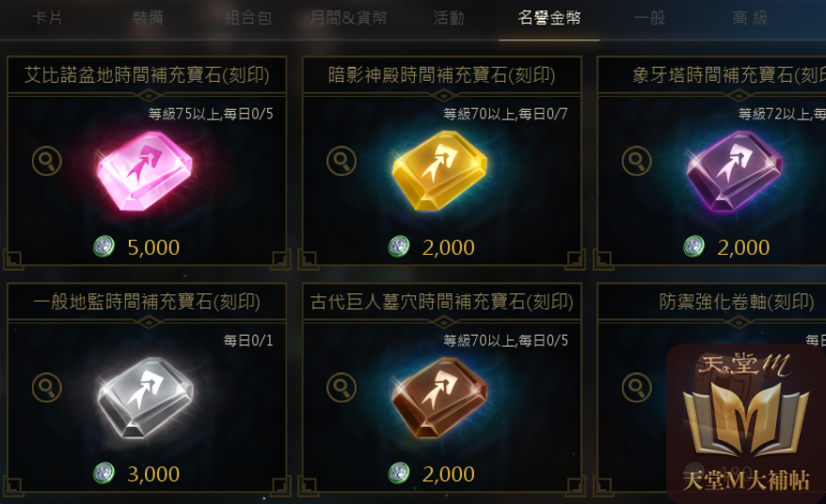
Task: Click magnifier icon for 暗影神殿 yellow gem
Action: (342, 161)
